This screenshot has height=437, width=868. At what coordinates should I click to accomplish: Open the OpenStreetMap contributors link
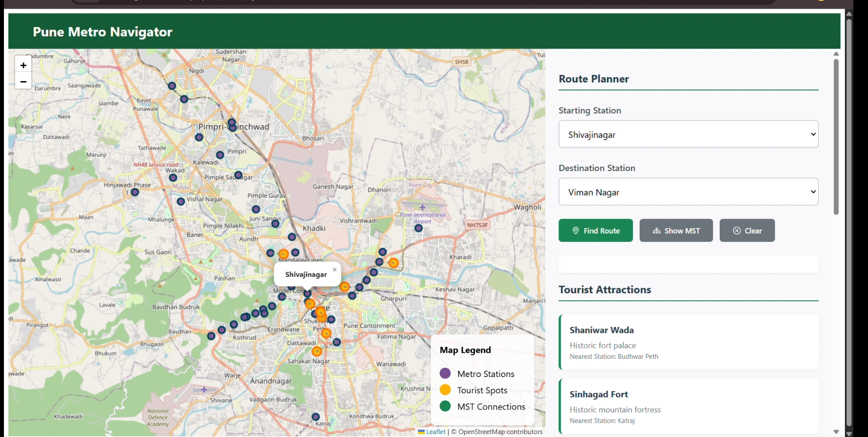[x=501, y=432]
